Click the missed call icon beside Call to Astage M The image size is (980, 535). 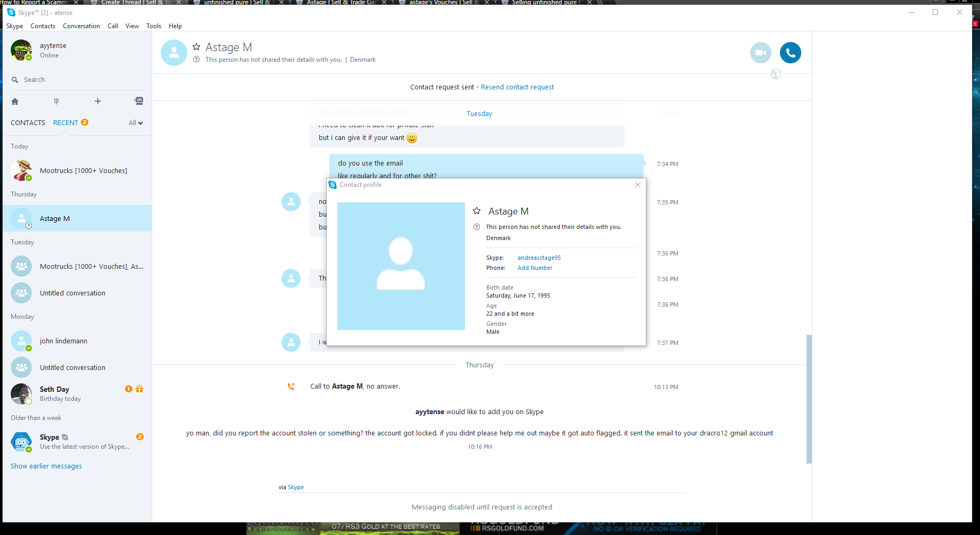click(x=291, y=386)
